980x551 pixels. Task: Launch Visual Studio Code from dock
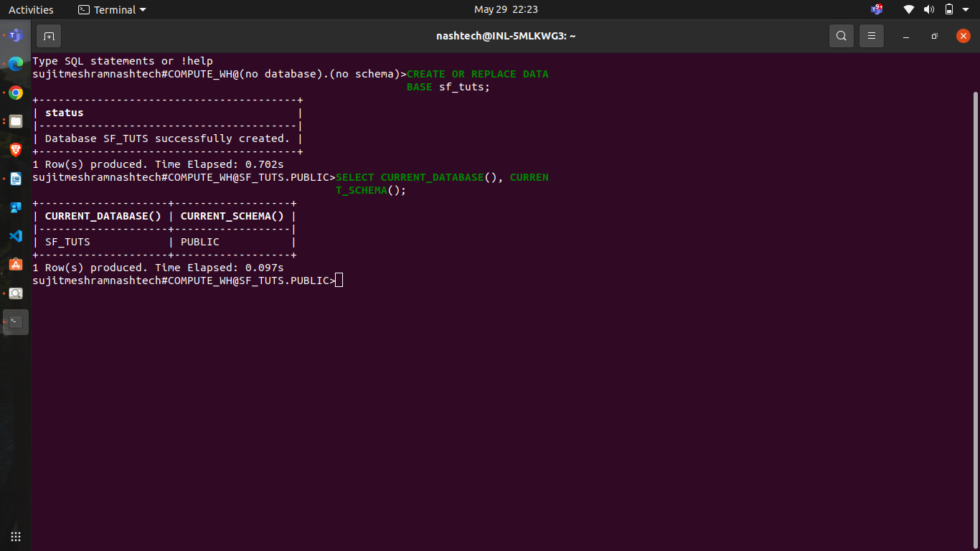pyautogui.click(x=16, y=236)
